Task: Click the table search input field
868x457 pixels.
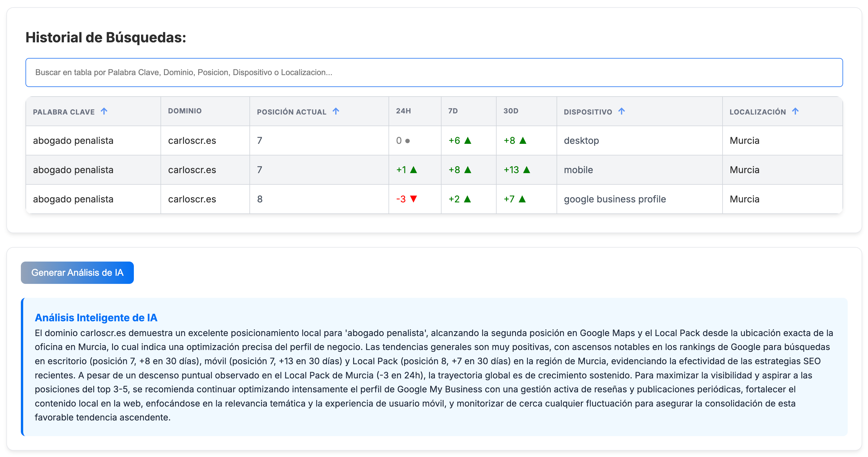Action: pos(434,72)
